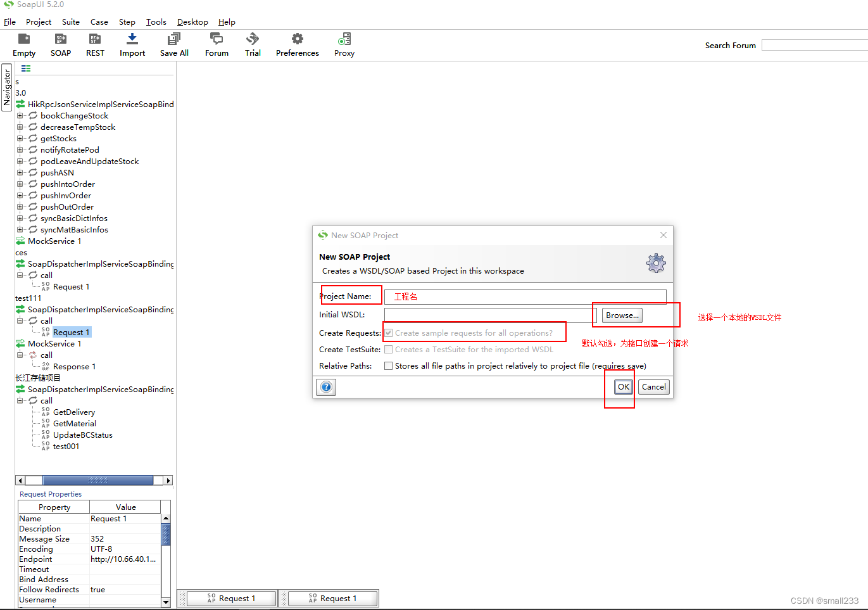Click the Encoding value UTF-8
868x610 pixels.
[125, 549]
